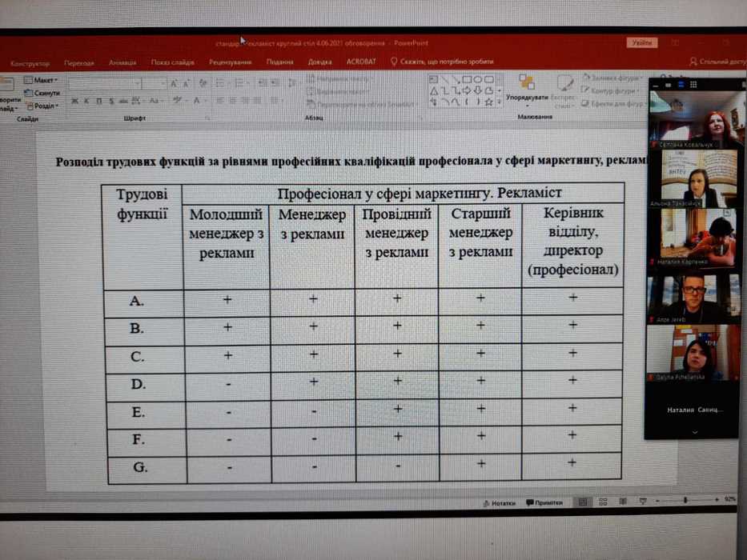Start Slide Show from status bar icon
747x560 pixels.
[642, 502]
